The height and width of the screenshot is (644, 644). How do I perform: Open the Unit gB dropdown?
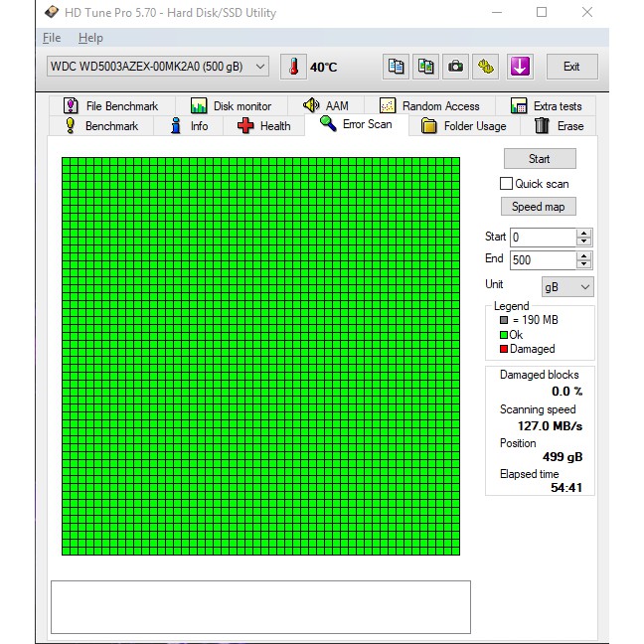click(x=566, y=287)
